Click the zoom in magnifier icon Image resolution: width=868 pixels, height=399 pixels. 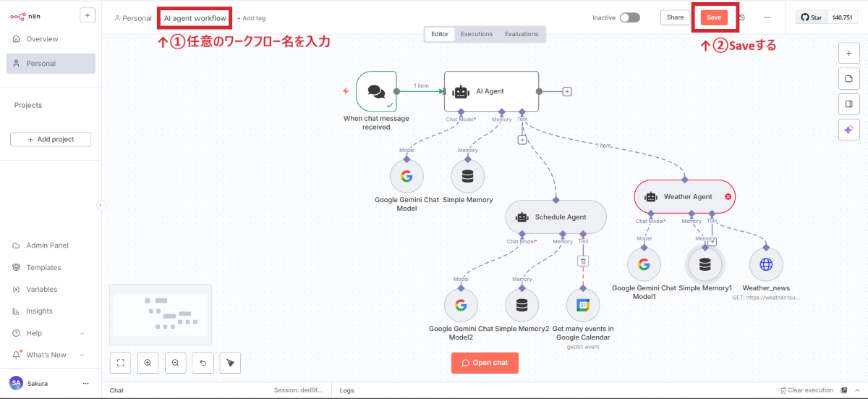(148, 362)
